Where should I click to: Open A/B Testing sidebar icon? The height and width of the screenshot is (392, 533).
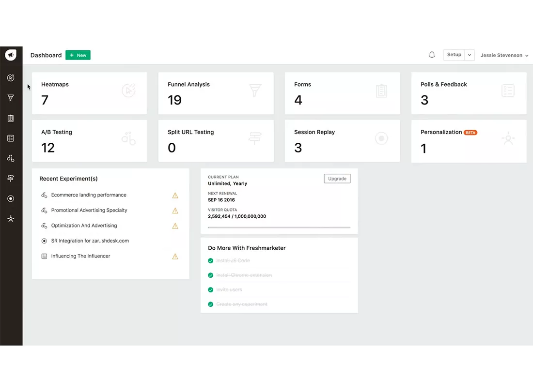[x=11, y=158]
